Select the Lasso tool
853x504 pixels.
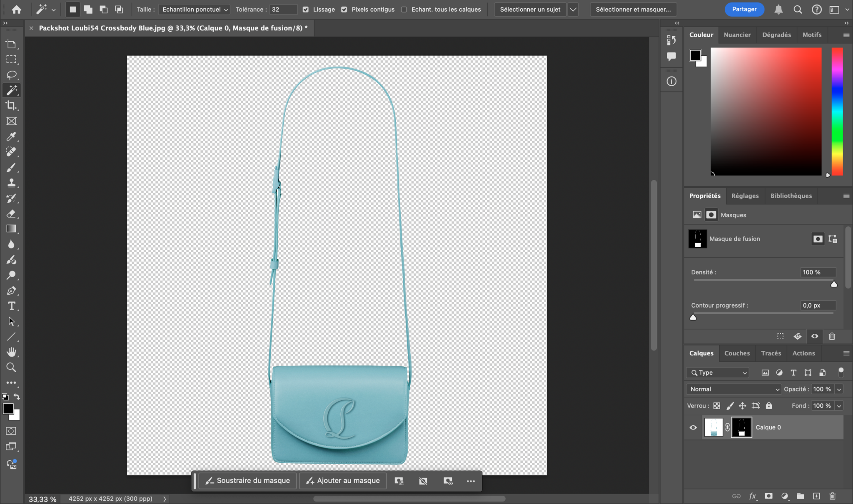click(x=11, y=75)
